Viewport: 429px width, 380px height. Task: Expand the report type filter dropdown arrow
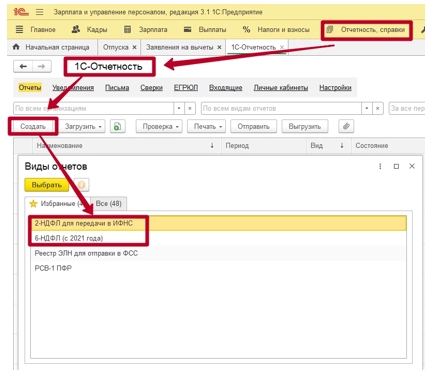pyautogui.click(x=367, y=108)
